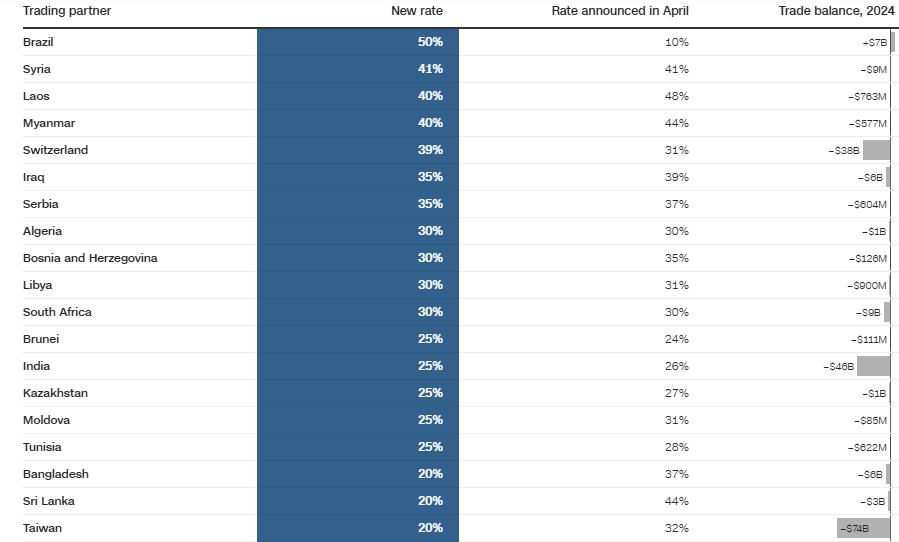Image resolution: width=899 pixels, height=542 pixels.
Task: Select Iraq's -$6B trade balance value
Action: pyautogui.click(x=870, y=177)
